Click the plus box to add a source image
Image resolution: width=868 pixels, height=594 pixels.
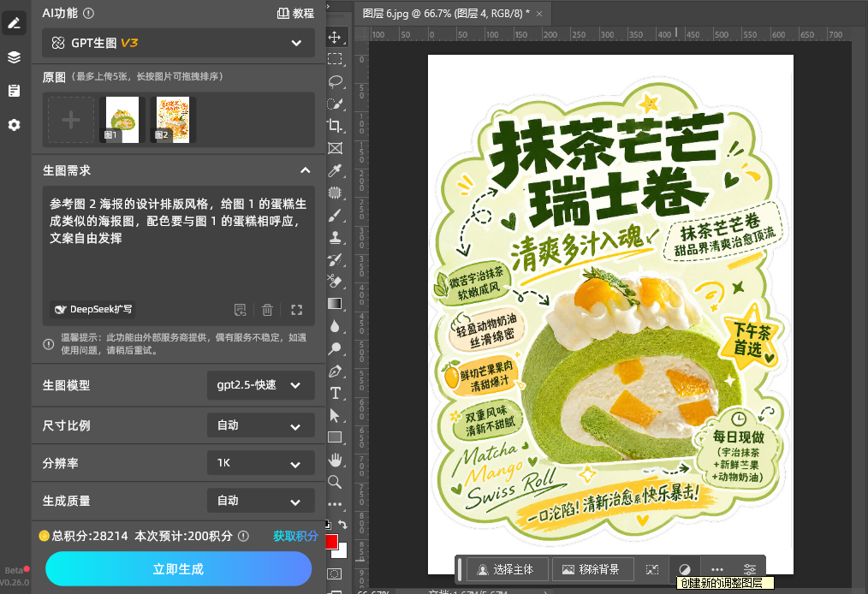71,120
